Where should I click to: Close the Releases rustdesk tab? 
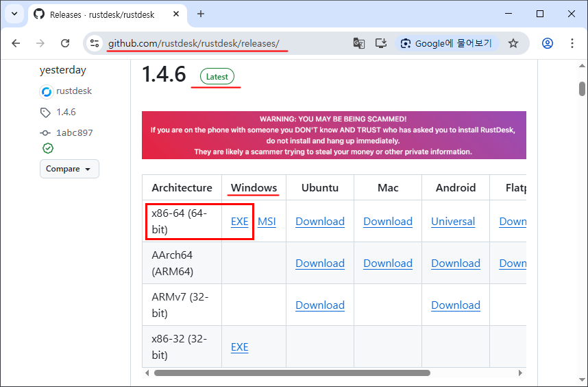coord(176,14)
